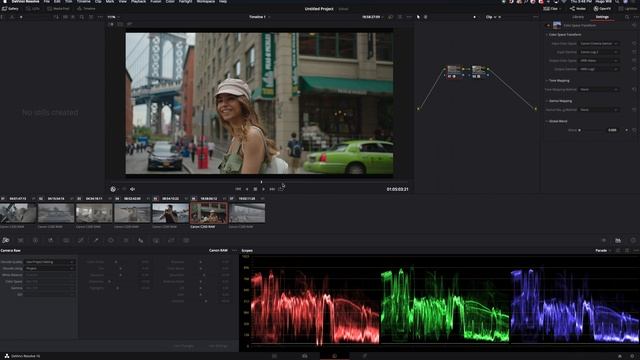This screenshot has width=640, height=360.
Task: Toggle the Clips thumbnail strip
Action: click(x=552, y=9)
